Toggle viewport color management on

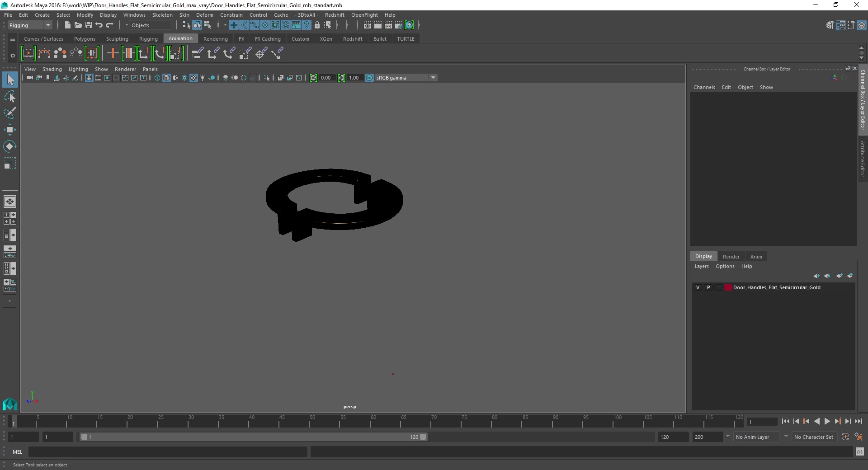click(369, 78)
